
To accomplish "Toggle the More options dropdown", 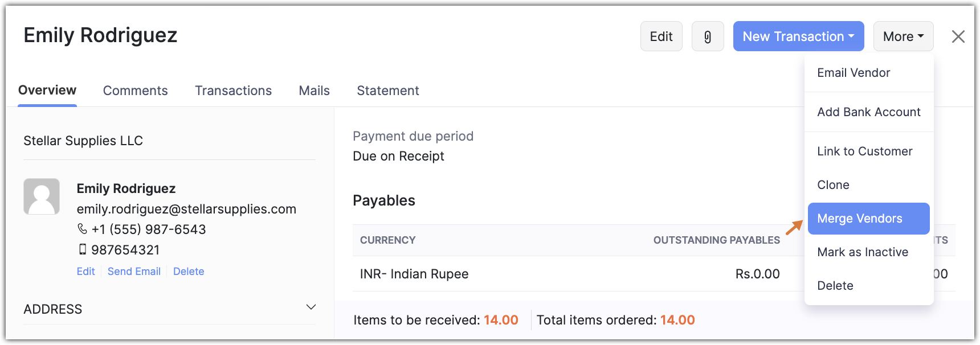I will tap(903, 36).
